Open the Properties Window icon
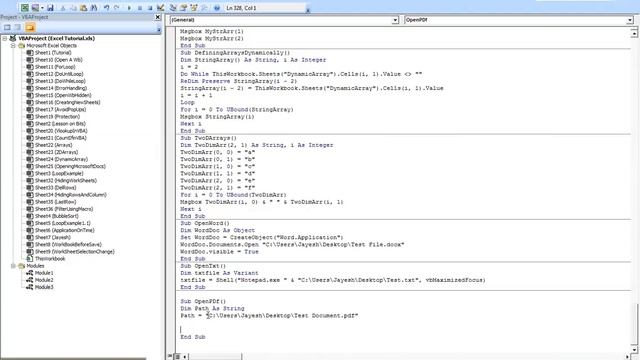Screen dimensions: 640x360 [x=184, y=8]
